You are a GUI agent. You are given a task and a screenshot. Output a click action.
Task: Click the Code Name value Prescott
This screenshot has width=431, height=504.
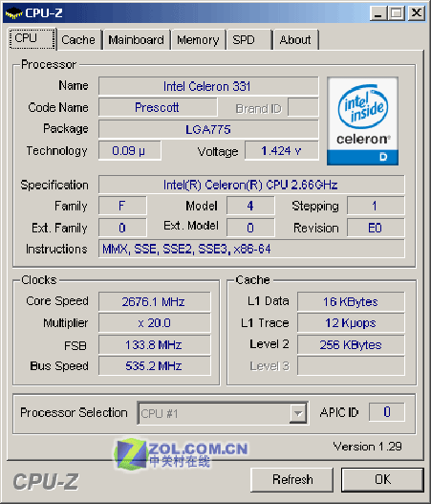click(x=158, y=107)
